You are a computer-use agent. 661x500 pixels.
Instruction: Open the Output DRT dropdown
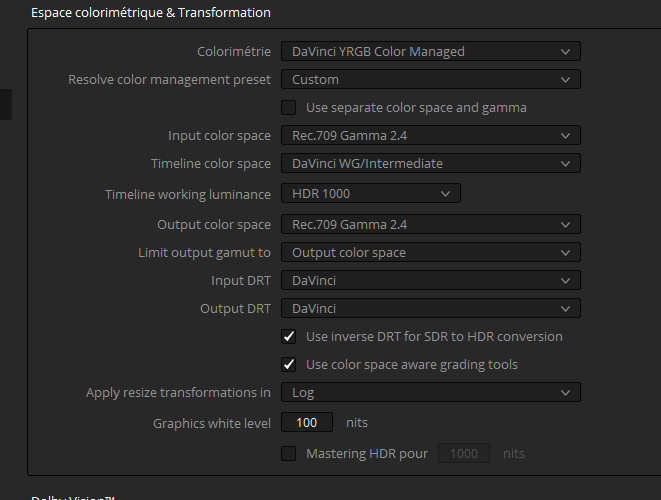431,308
